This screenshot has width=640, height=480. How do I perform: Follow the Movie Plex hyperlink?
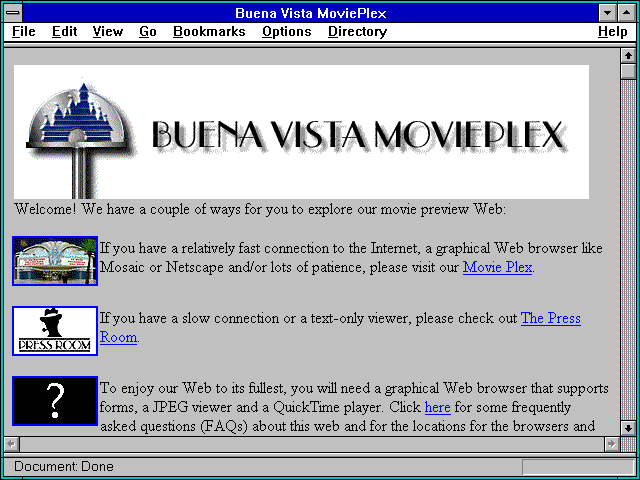(x=497, y=267)
